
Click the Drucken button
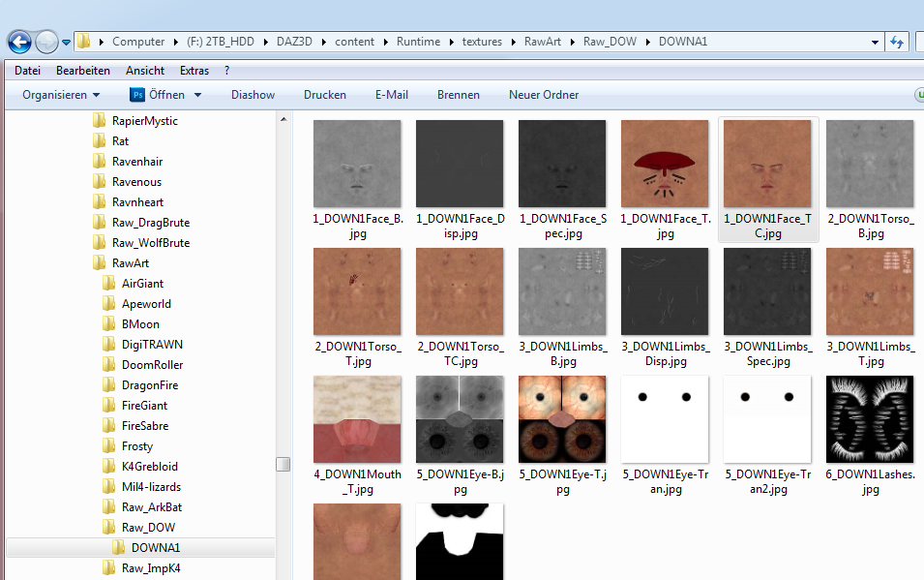[x=325, y=95]
